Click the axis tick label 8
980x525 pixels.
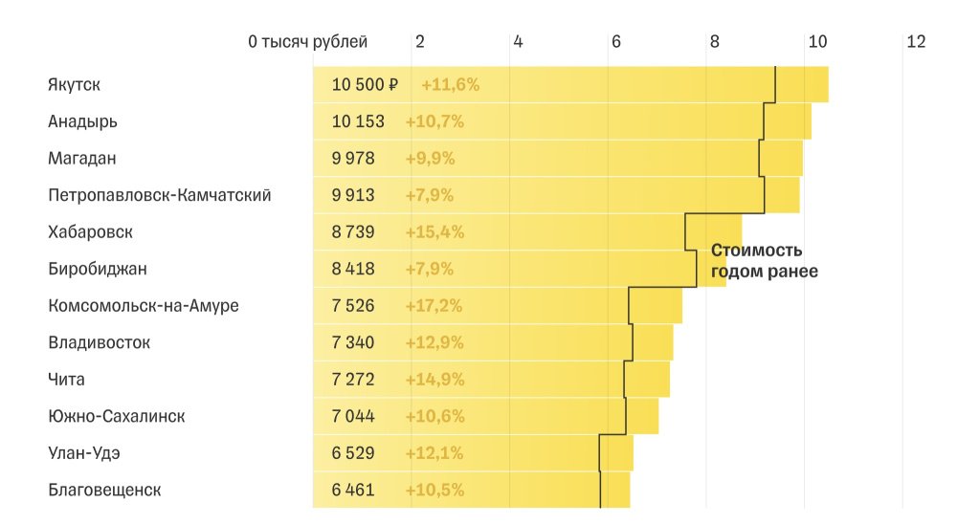(x=714, y=42)
